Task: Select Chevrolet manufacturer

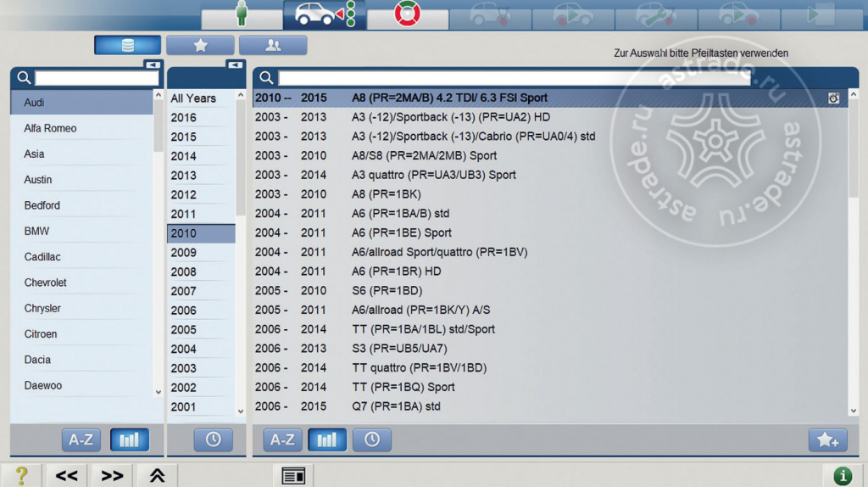Action: pyautogui.click(x=81, y=283)
